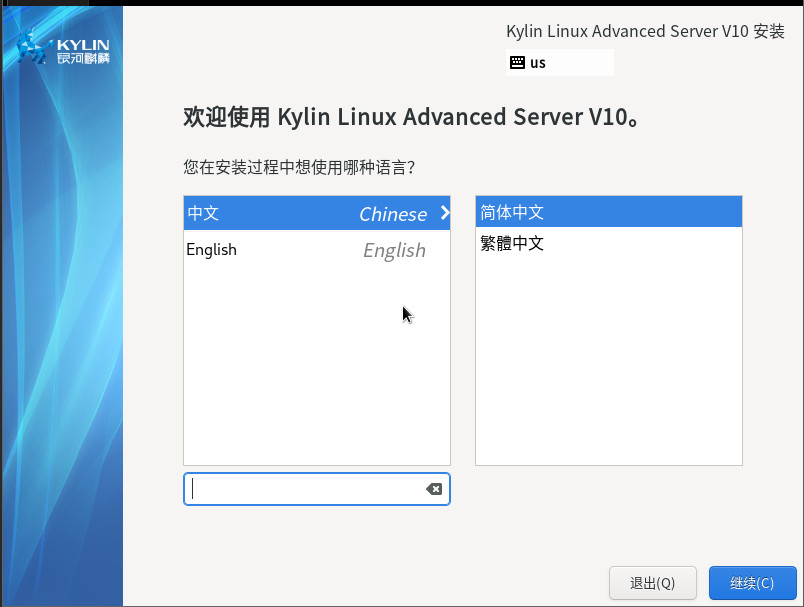Click the arrow chevron on the 中文 row

coord(445,213)
